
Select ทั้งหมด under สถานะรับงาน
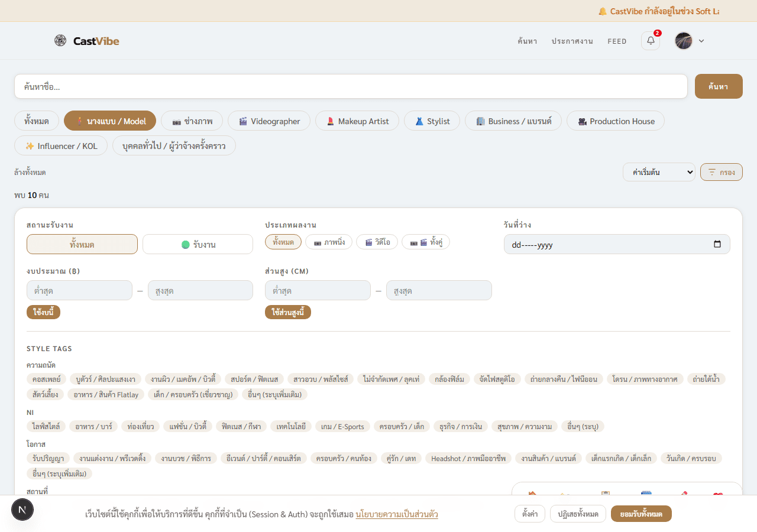point(82,244)
